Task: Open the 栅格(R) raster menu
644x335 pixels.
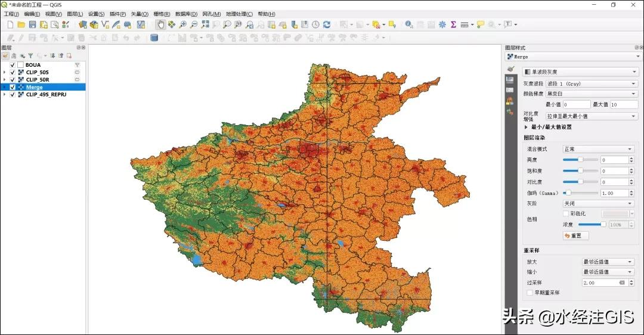Action: [162, 14]
